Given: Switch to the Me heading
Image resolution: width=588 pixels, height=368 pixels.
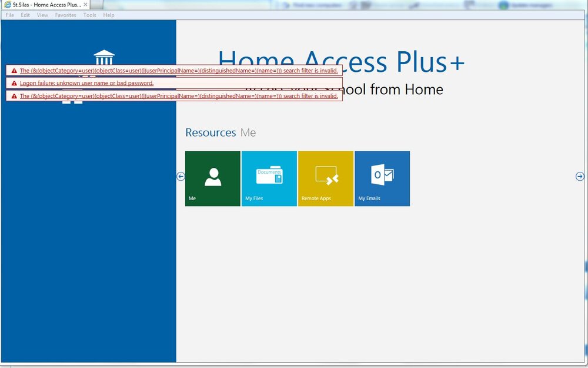Looking at the screenshot, I should click(x=248, y=132).
